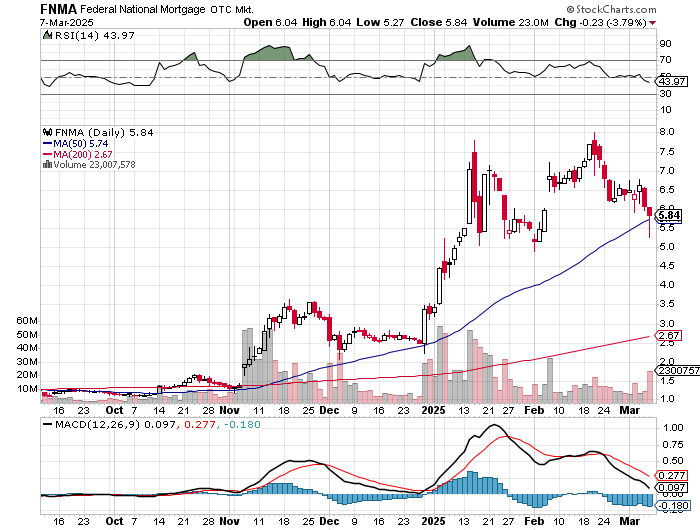
Task: Click the 5.84 last price tag on price axis
Action: (x=669, y=216)
